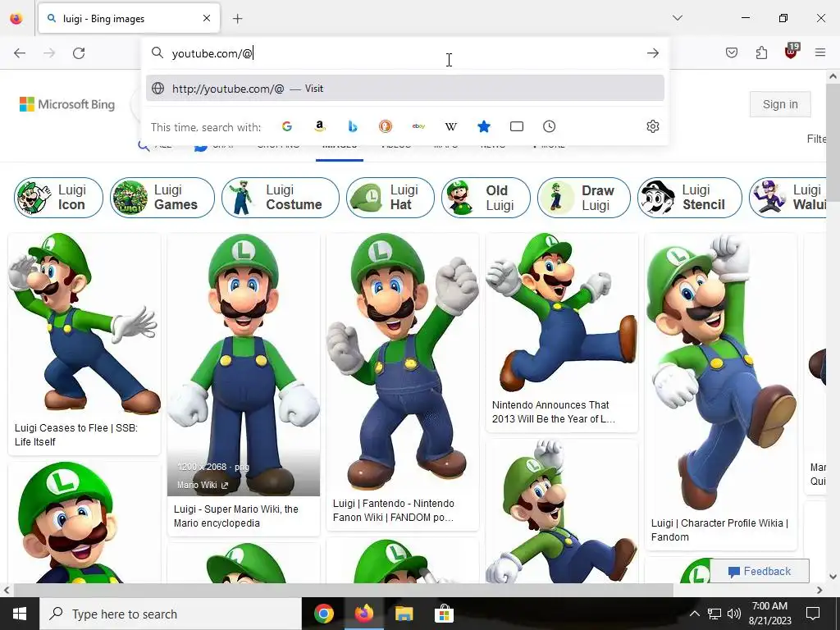Open the Feedback button
The image size is (840, 630).
[760, 571]
